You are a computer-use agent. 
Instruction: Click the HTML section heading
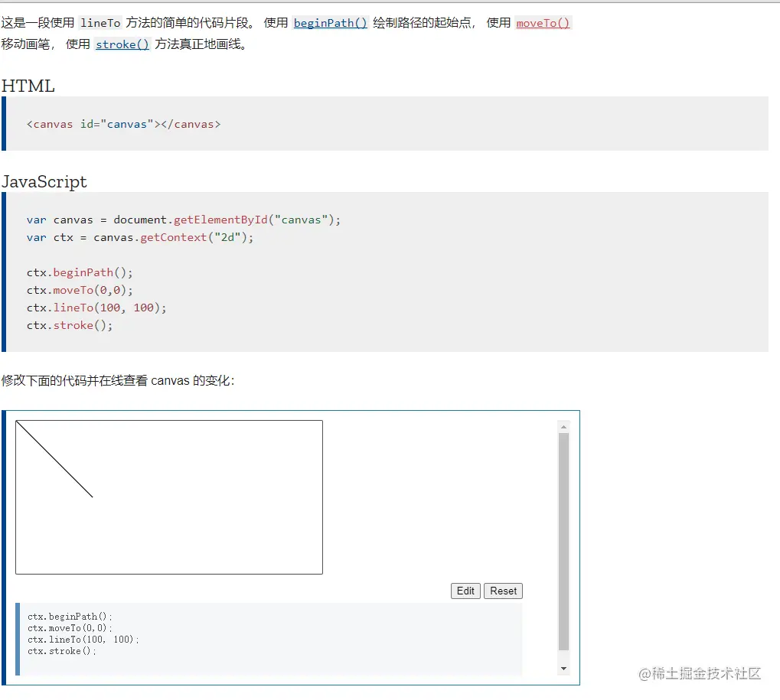coord(28,86)
